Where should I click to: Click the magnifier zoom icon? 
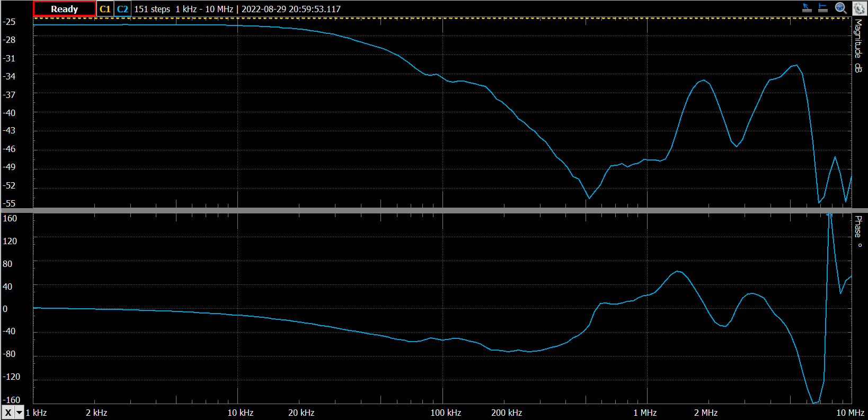click(x=840, y=8)
